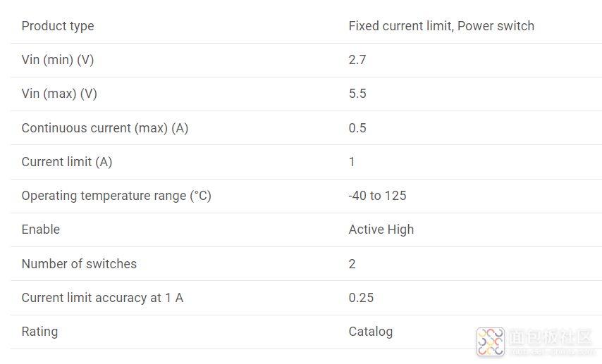Select the Vin (min) (V) row label
The width and height of the screenshot is (602, 364).
[x=58, y=60]
